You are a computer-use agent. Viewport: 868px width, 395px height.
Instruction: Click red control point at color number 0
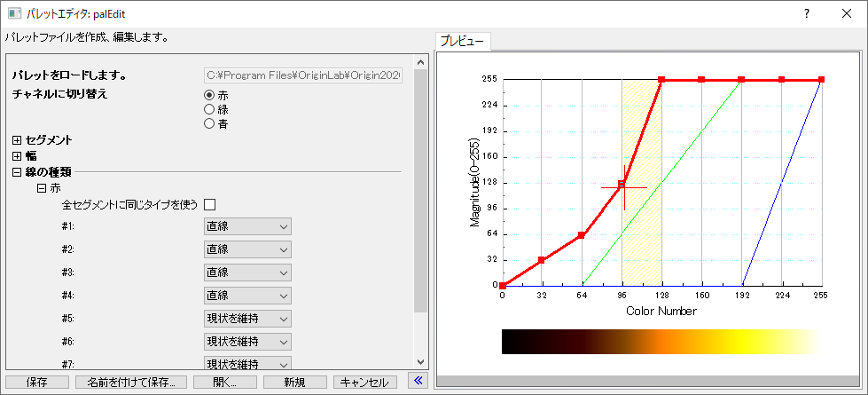[502, 286]
